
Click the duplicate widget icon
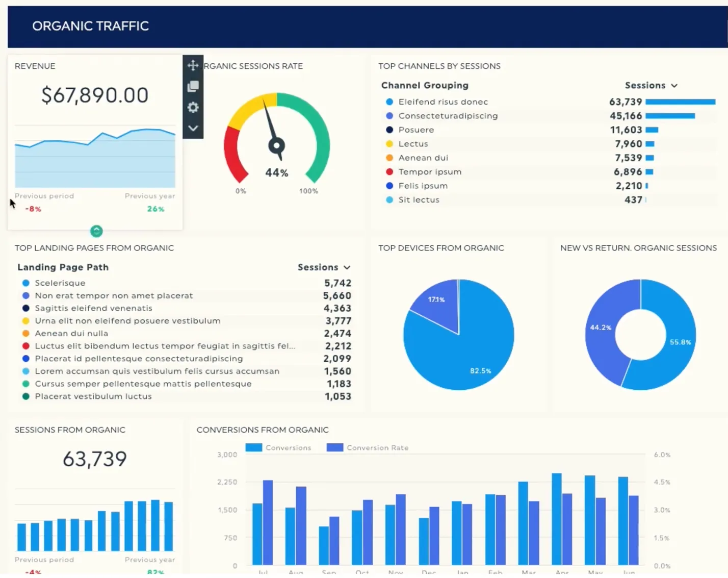pyautogui.click(x=193, y=86)
